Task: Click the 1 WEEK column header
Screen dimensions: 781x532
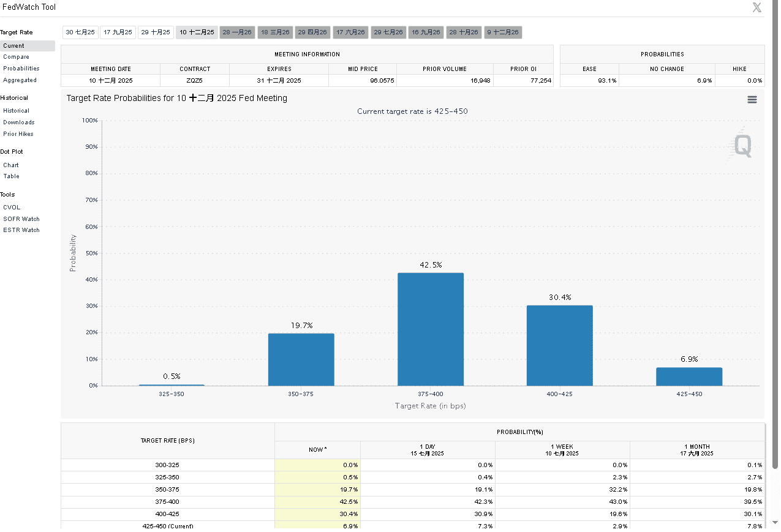Action: click(562, 450)
